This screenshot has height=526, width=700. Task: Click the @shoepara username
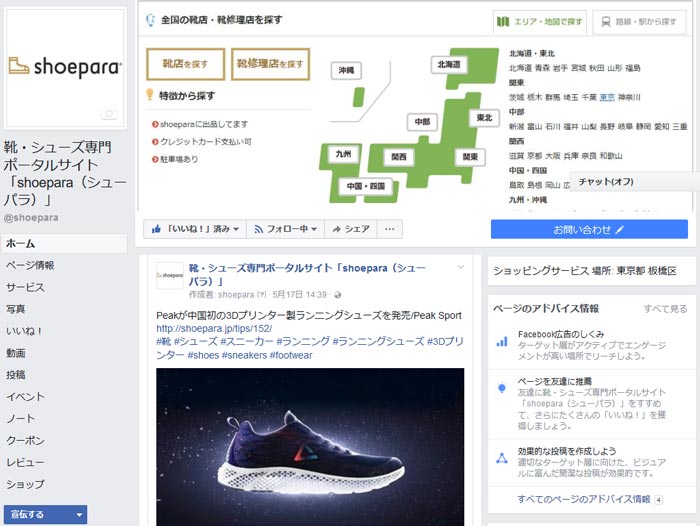click(x=31, y=217)
